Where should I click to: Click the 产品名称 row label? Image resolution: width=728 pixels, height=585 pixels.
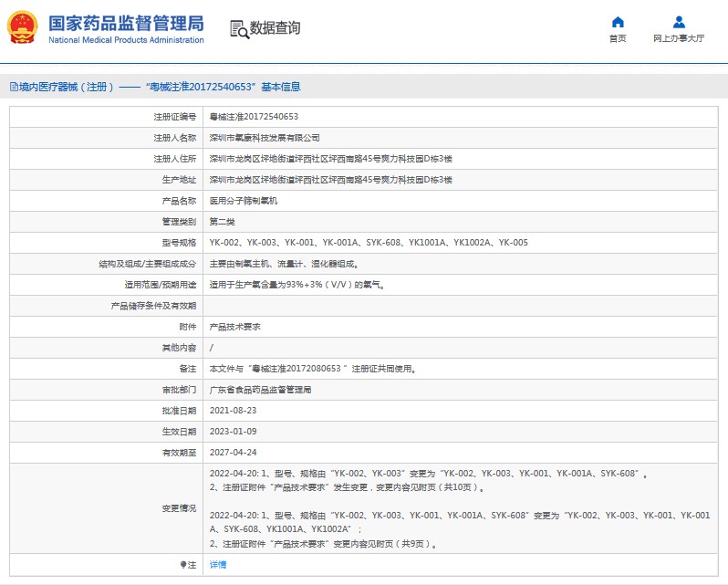coord(179,201)
